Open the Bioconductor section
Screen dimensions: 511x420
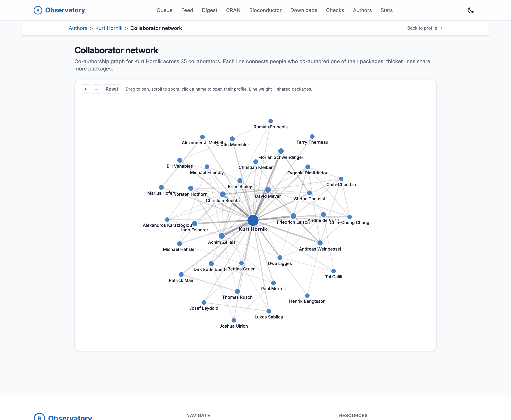tap(265, 10)
